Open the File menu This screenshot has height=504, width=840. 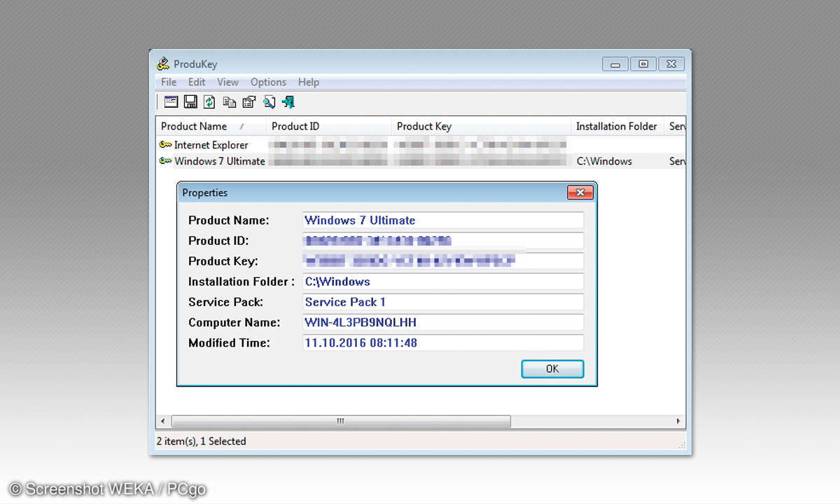(x=169, y=82)
